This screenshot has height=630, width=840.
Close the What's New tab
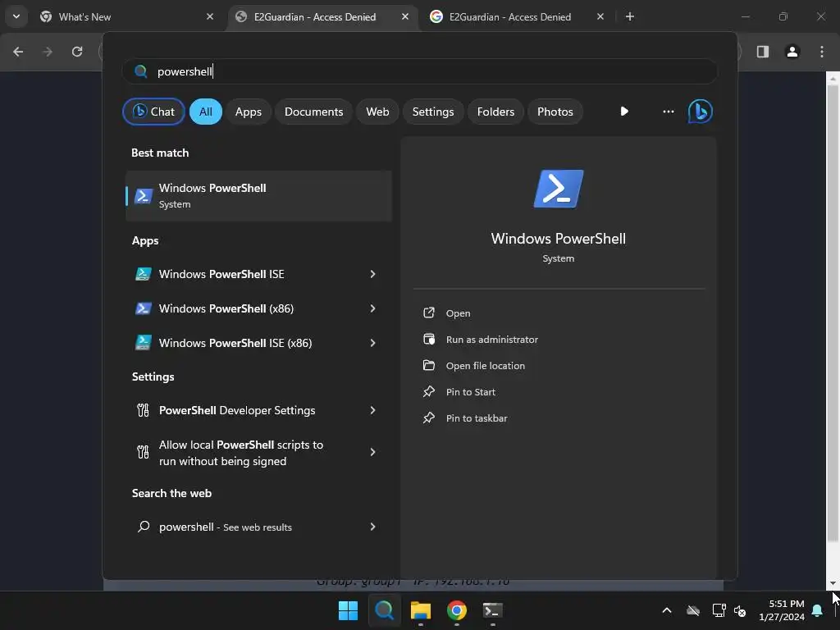click(x=210, y=16)
